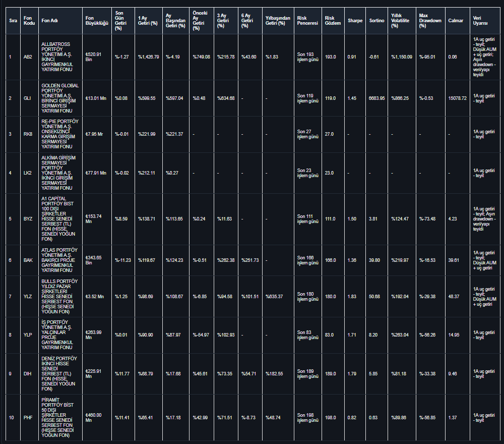The width and height of the screenshot is (504, 444).
Task: Select the Son 198 işlem günü cell
Action: 307,418
